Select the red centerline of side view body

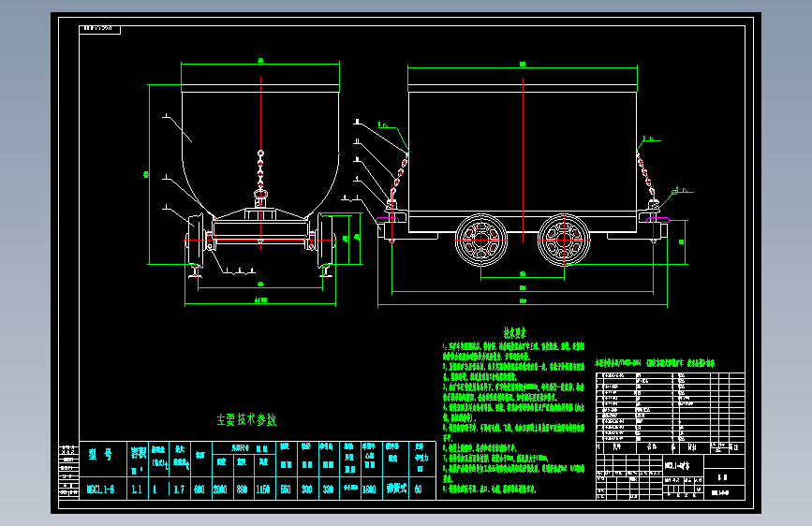coord(523,159)
